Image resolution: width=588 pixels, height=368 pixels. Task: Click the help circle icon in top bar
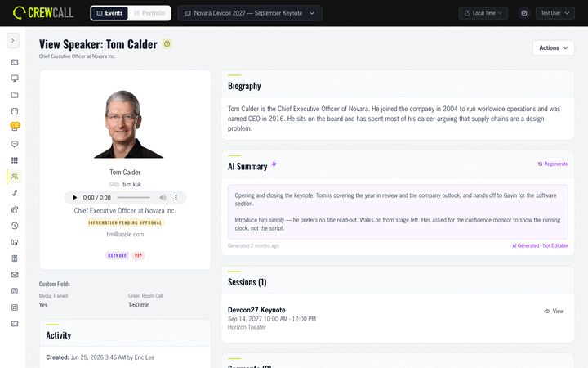click(x=524, y=13)
